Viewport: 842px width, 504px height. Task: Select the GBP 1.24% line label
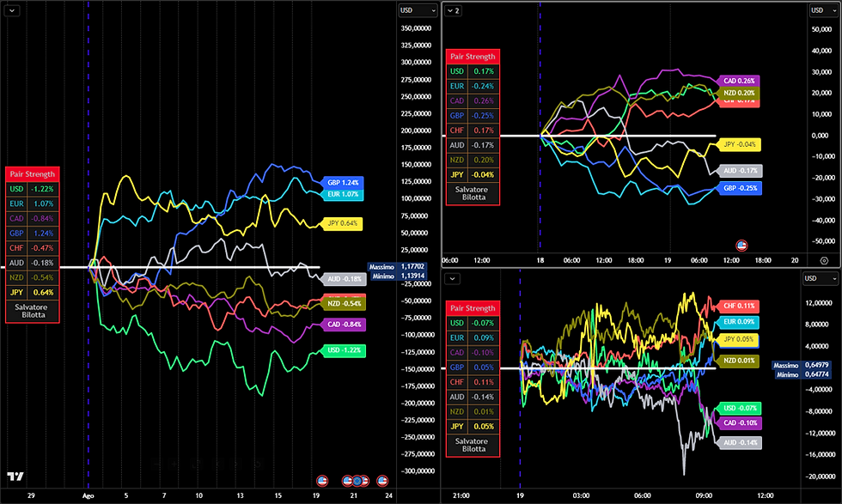(343, 183)
